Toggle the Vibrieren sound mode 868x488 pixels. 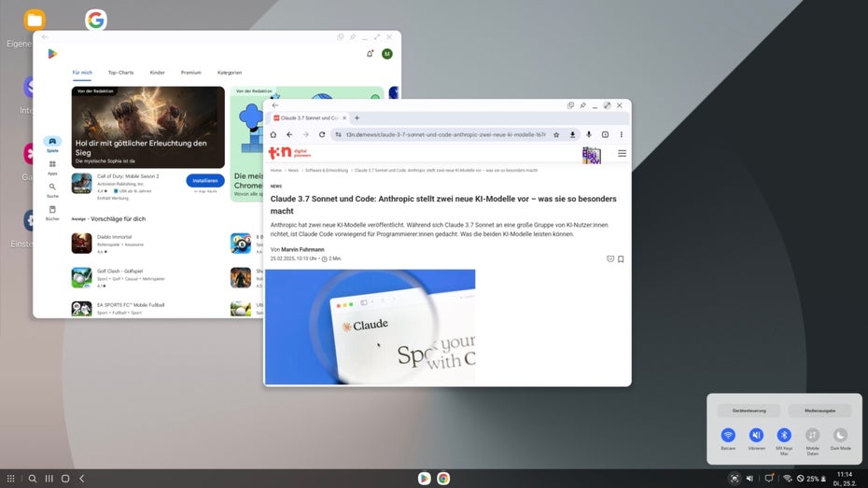756,435
